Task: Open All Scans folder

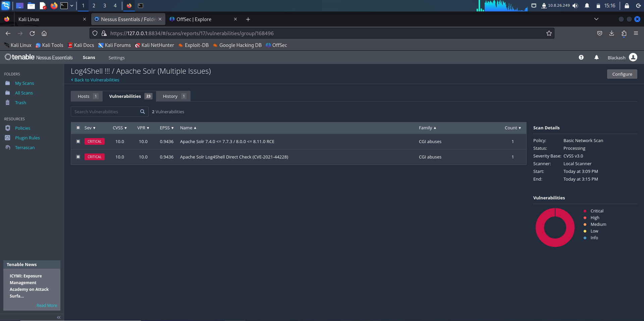Action: [24, 93]
